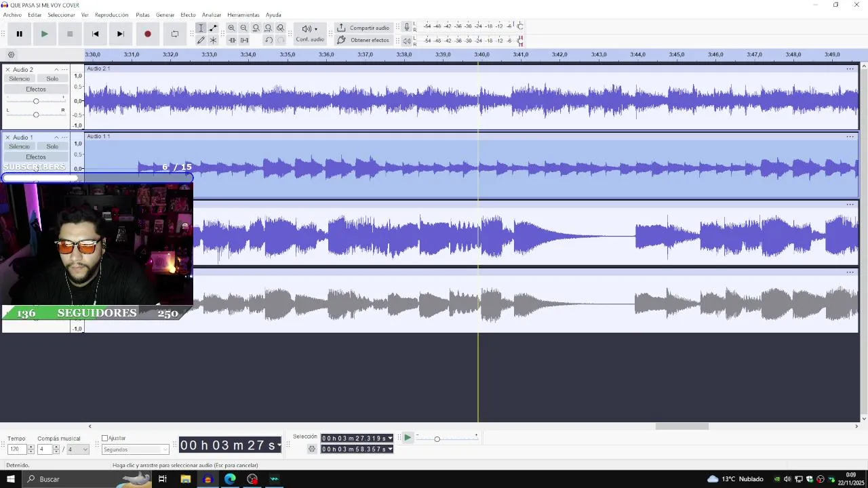Viewport: 868px width, 488px height.
Task: Open time signature denominator dropdown
Action: tap(78, 449)
